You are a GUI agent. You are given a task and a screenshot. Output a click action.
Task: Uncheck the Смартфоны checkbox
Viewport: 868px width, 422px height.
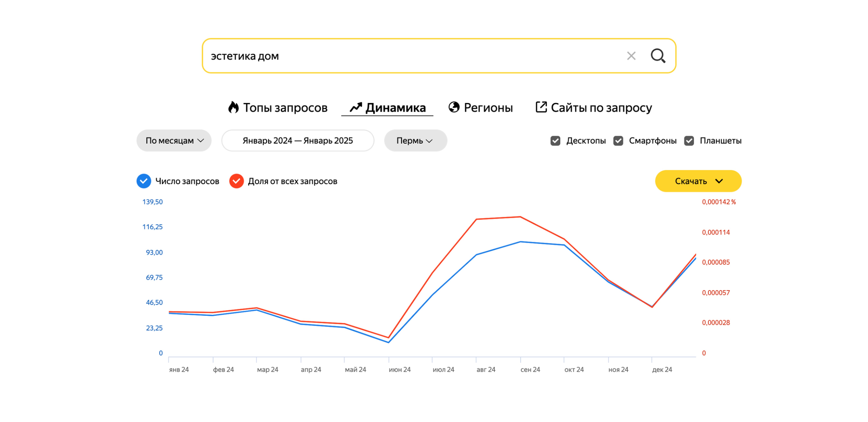pyautogui.click(x=618, y=141)
